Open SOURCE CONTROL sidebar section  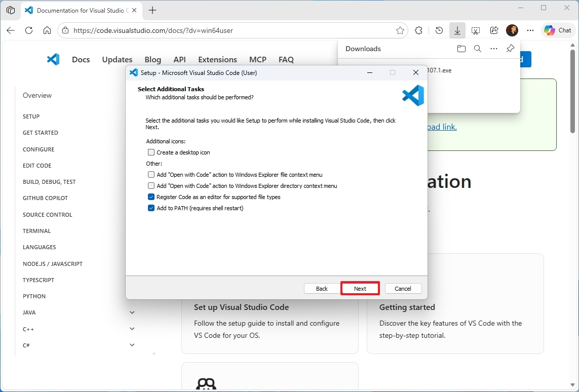[x=47, y=214]
